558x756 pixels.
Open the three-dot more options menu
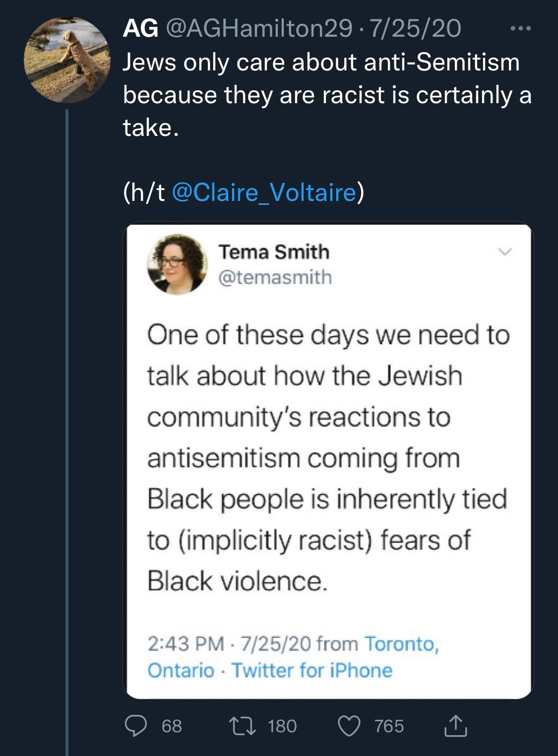coord(520,29)
